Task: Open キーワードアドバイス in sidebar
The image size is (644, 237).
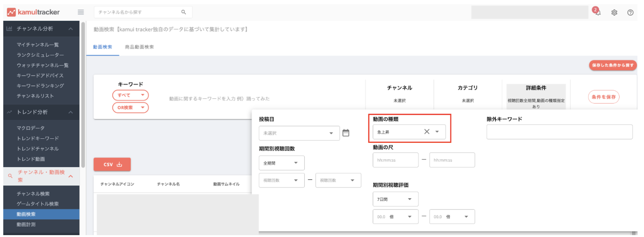Action: 40,76
